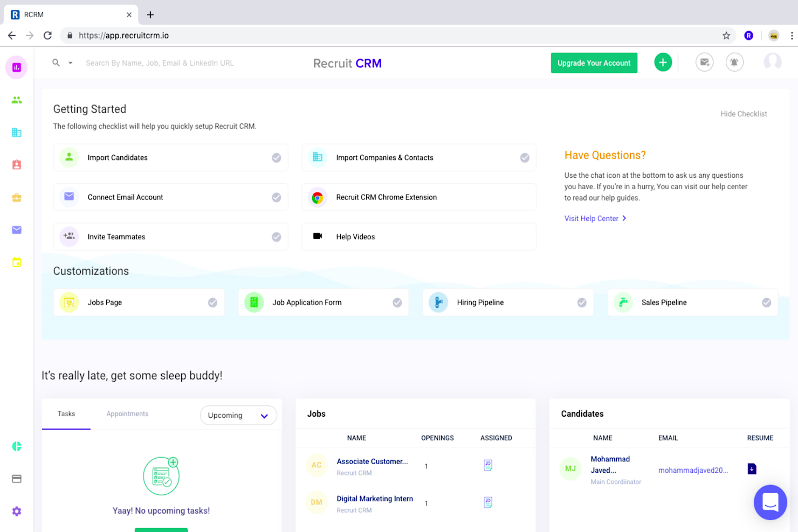Toggle the Import Candidates checkmark
The width and height of the screenshot is (798, 532).
(277, 158)
